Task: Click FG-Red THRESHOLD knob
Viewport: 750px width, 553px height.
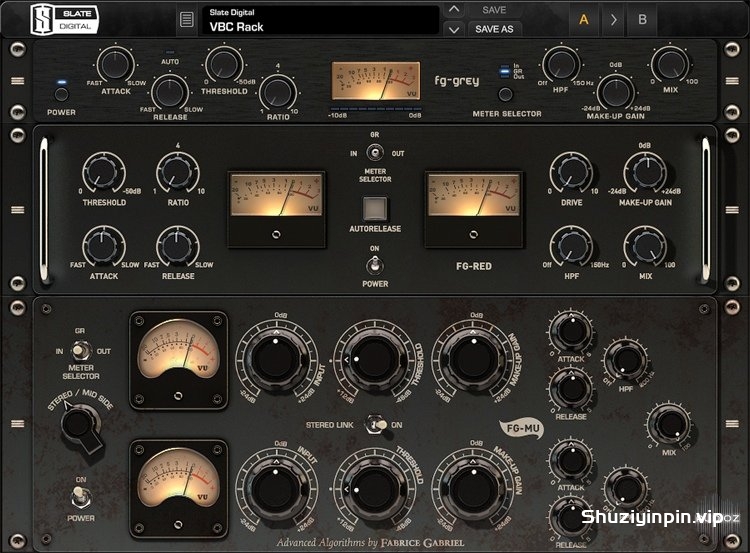Action: [104, 173]
